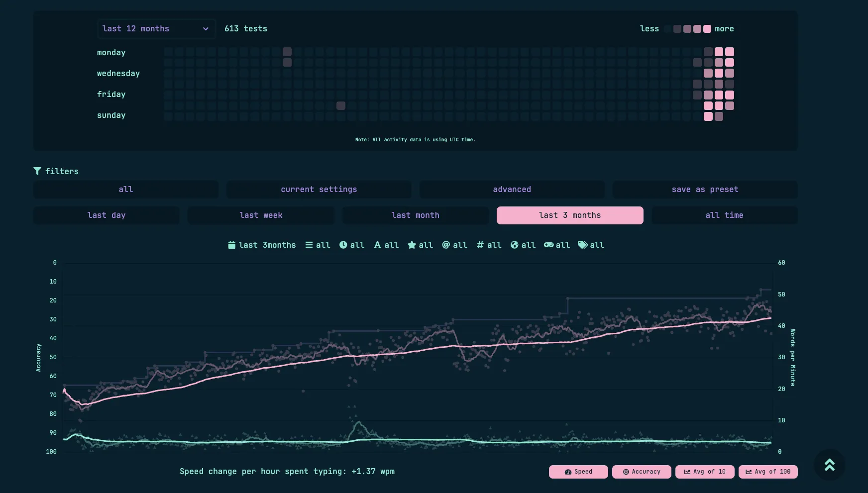Click the calendar icon beside last 3months
The width and height of the screenshot is (868, 493).
pos(231,245)
